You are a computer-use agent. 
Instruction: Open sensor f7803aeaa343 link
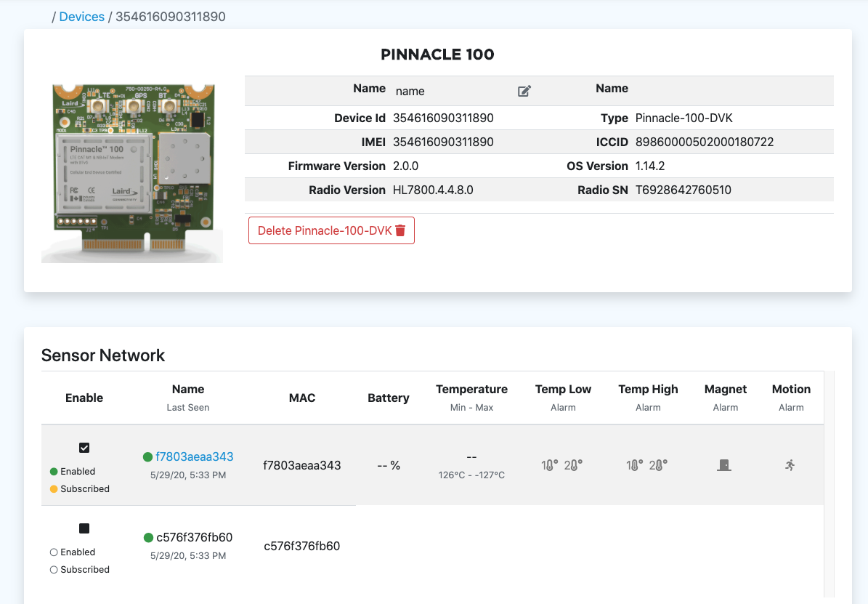tap(195, 456)
